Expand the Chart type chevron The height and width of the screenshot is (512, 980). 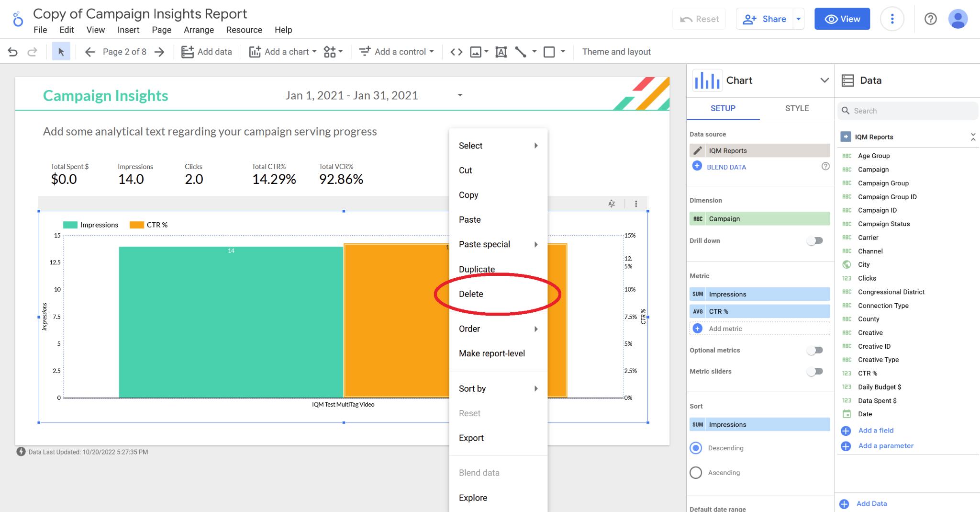point(824,80)
